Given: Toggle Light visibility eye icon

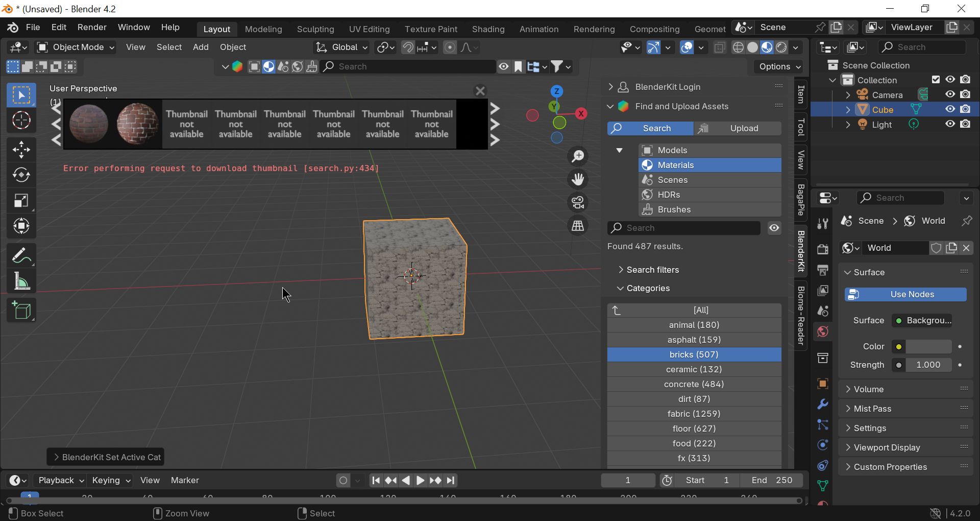Looking at the screenshot, I should coord(950,125).
